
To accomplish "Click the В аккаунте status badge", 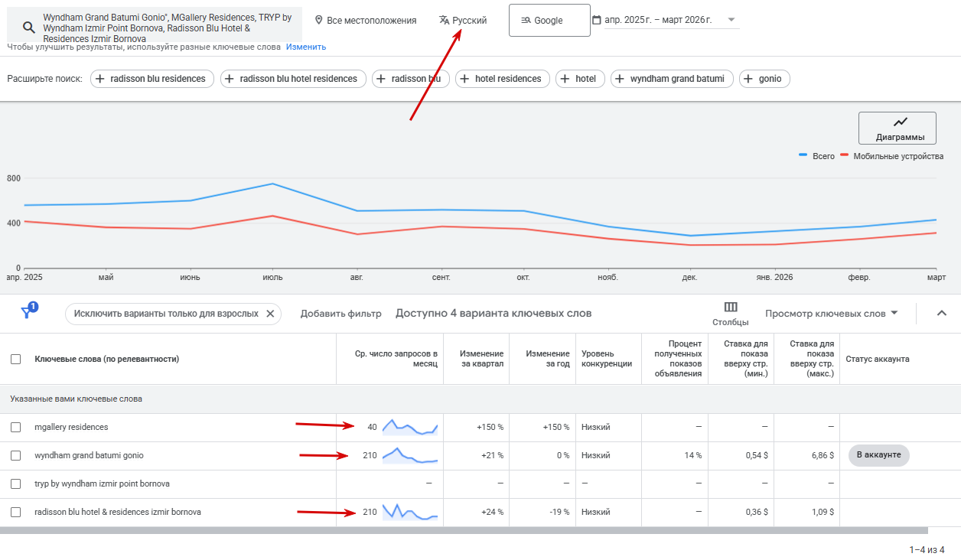I will pyautogui.click(x=878, y=455).
